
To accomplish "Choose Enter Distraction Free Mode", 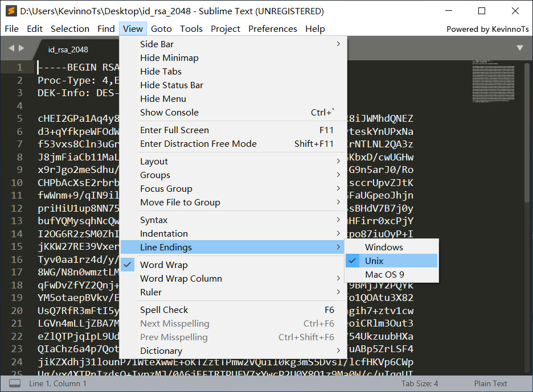I will click(233, 144).
